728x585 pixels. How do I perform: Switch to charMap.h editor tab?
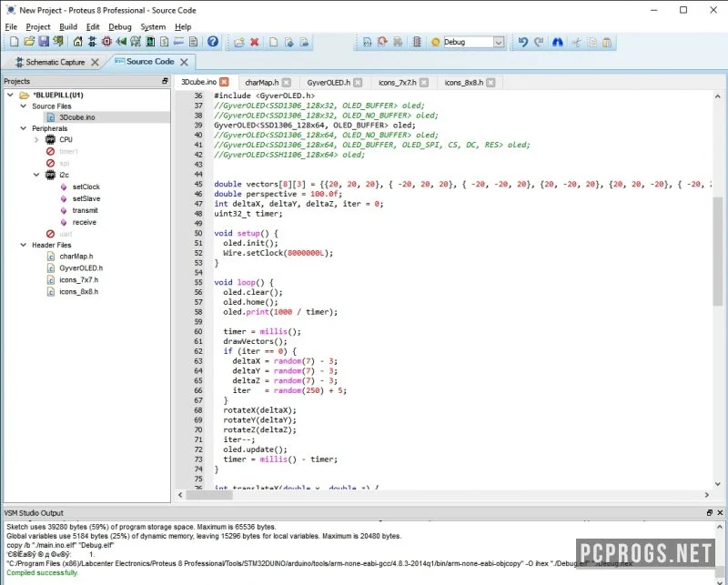click(262, 82)
